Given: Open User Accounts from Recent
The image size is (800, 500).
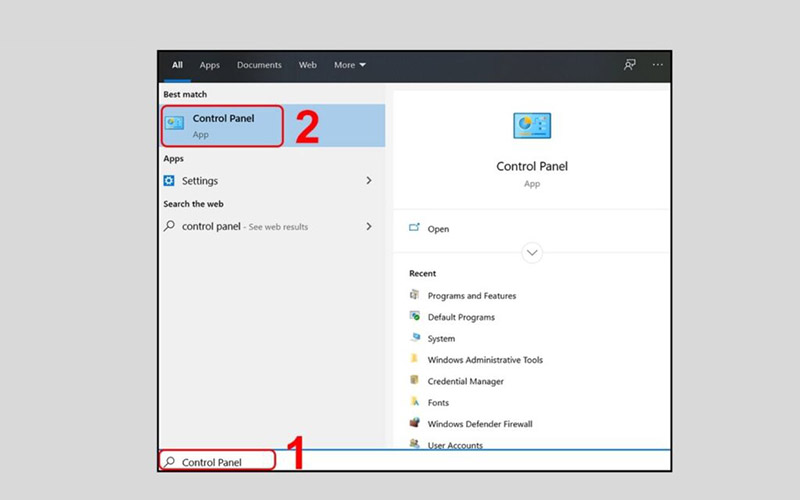Looking at the screenshot, I should [455, 445].
